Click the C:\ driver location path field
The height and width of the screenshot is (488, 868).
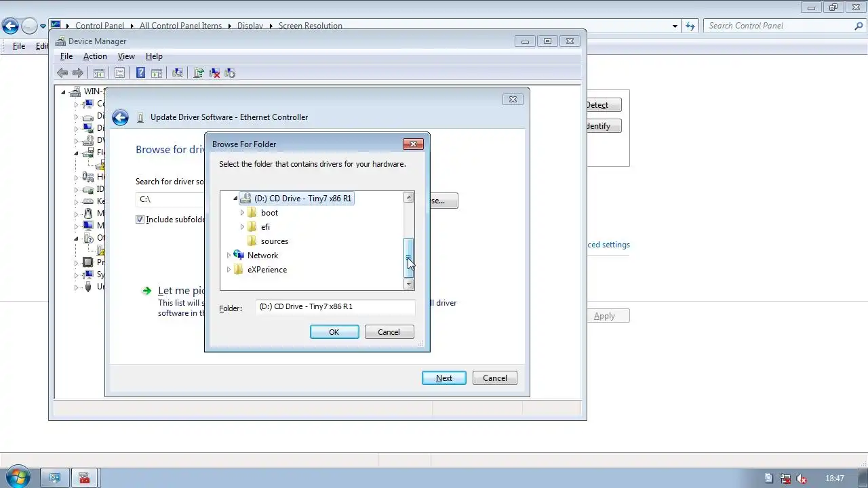coord(170,199)
